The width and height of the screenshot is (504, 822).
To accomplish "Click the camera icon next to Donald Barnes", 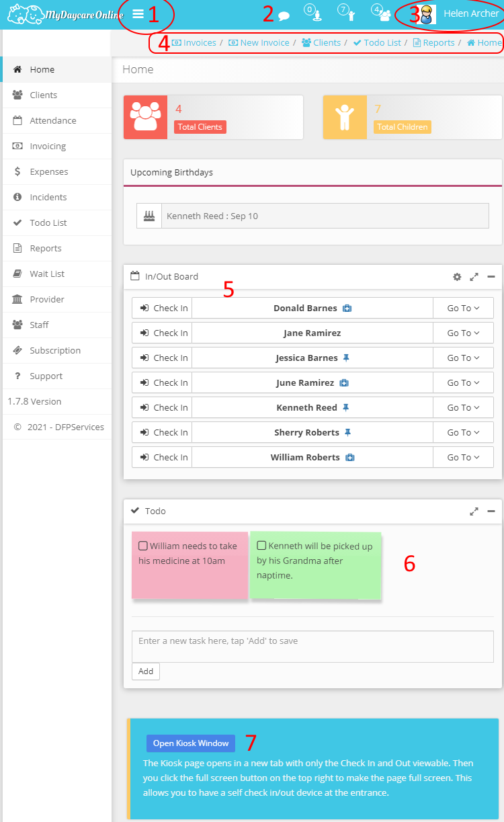I will (x=345, y=308).
